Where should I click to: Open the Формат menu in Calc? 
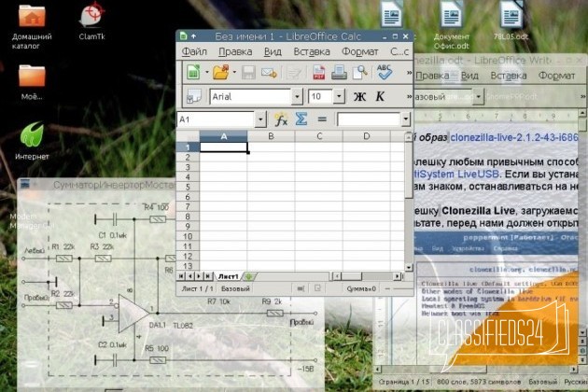click(x=360, y=51)
